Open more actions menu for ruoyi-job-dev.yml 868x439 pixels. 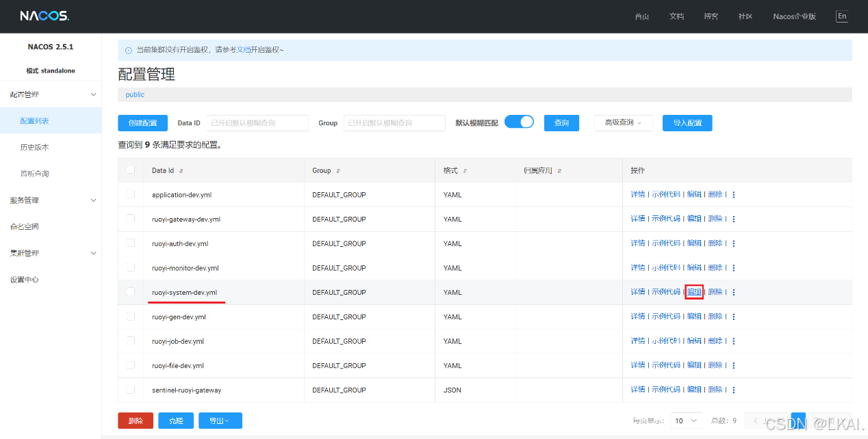click(x=734, y=341)
